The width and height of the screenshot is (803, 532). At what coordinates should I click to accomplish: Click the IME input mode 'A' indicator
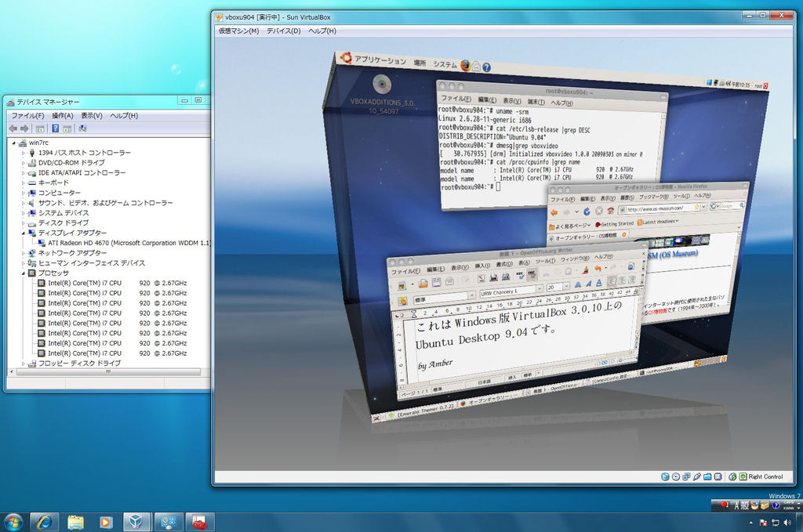point(737,505)
